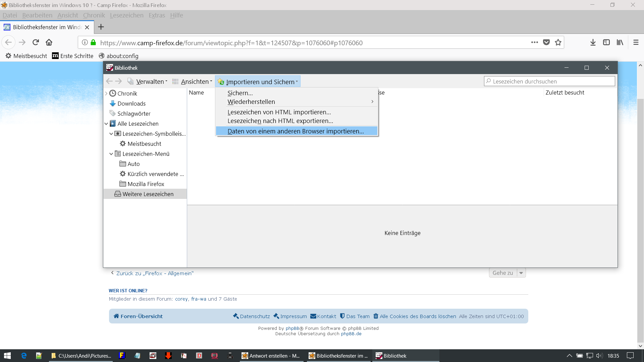Collapse the Alle Lesezeichen tree node
644x362 pixels.
[x=106, y=124]
